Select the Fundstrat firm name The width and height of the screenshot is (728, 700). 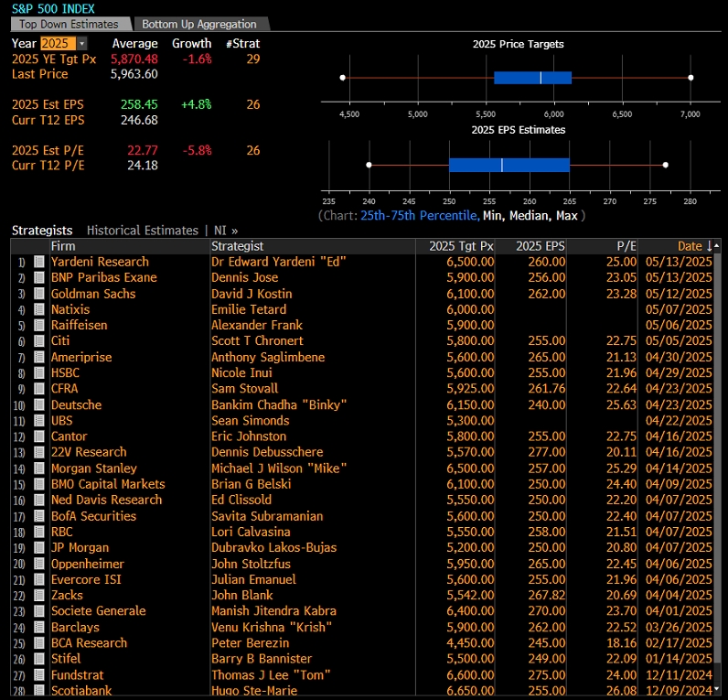click(78, 675)
